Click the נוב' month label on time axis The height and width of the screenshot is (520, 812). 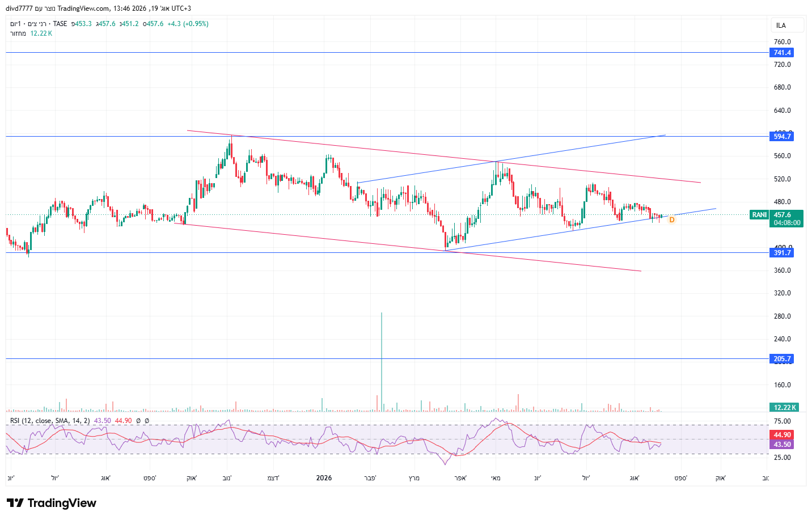tap(227, 478)
